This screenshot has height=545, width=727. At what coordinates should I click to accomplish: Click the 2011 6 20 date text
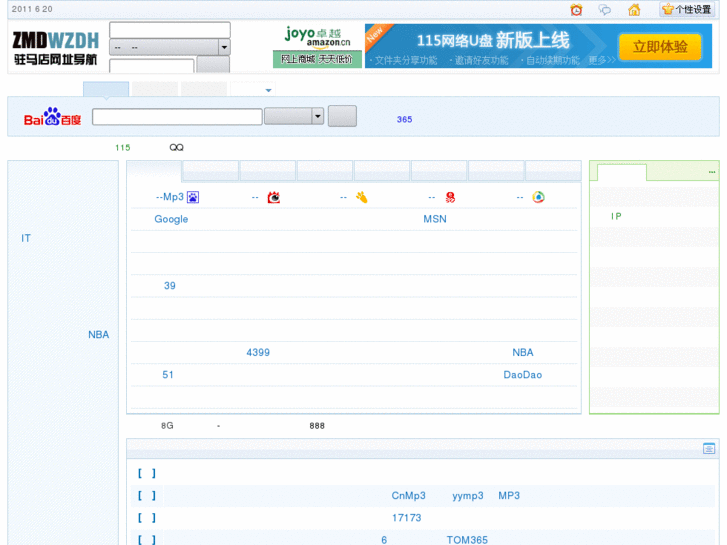tap(32, 9)
